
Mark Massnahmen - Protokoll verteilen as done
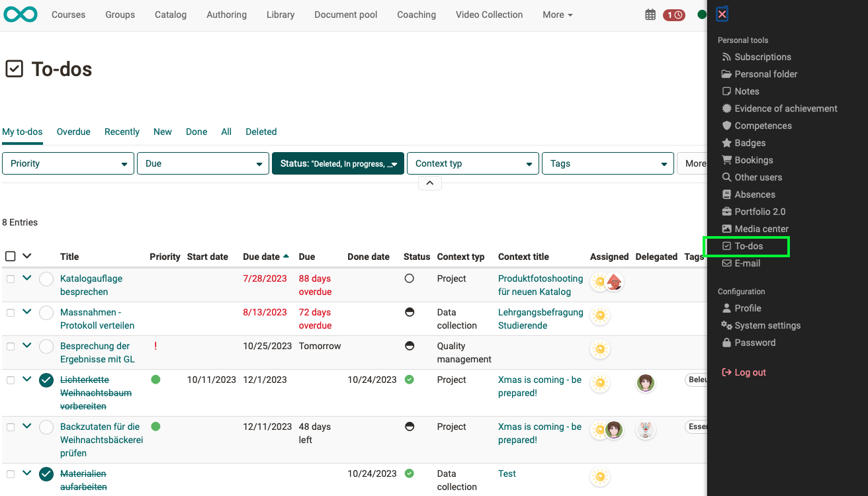click(46, 313)
